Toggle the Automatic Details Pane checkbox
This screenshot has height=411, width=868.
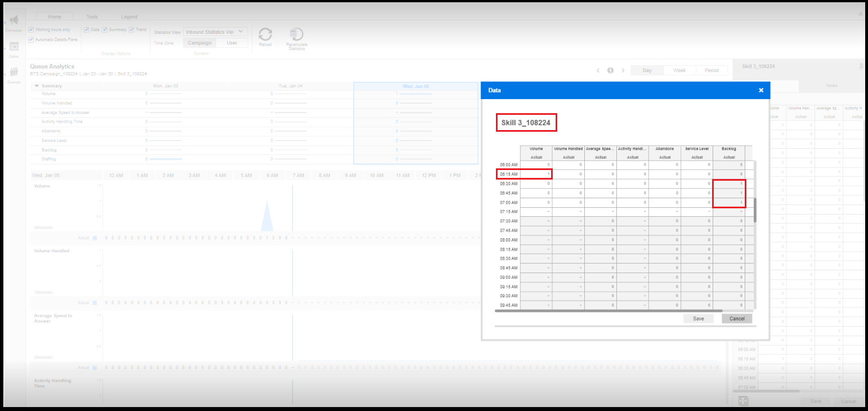pyautogui.click(x=31, y=39)
